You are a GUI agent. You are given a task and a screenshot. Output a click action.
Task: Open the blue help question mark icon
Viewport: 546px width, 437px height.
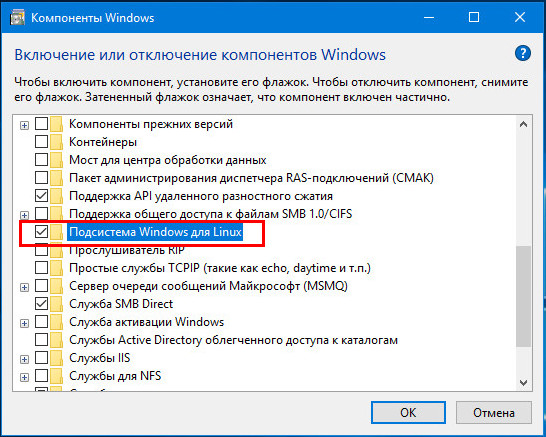(x=522, y=54)
